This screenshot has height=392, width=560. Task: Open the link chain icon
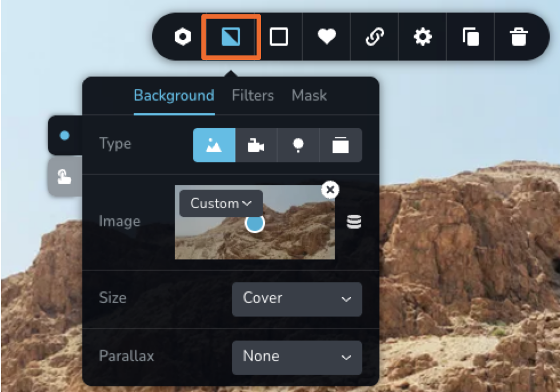pos(374,38)
